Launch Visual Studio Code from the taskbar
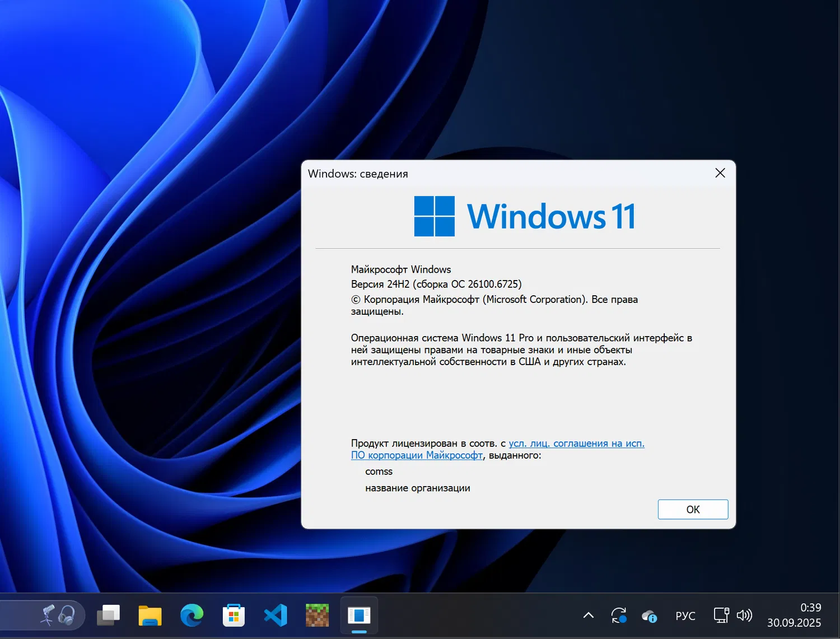Screen dimensions: 840x639 tap(275, 615)
